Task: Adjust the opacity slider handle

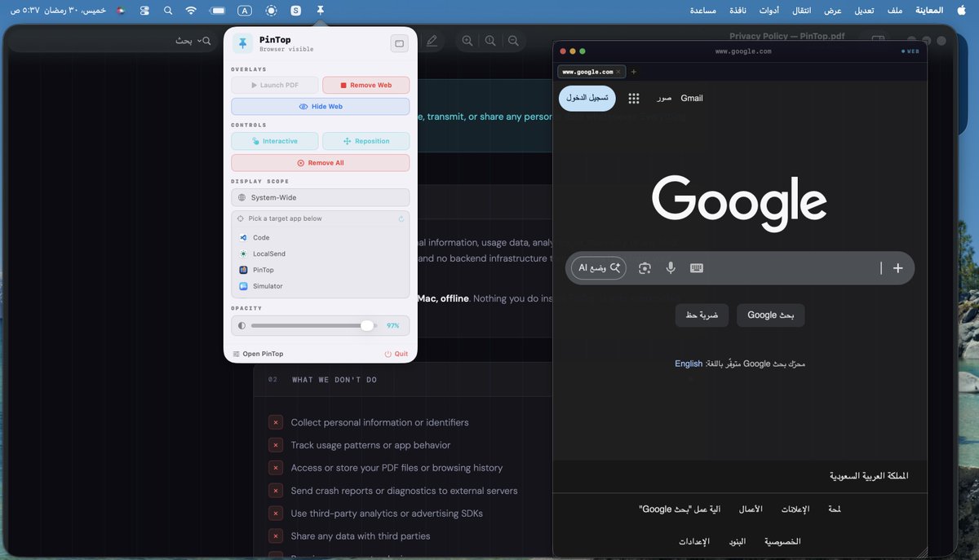Action: (x=367, y=325)
